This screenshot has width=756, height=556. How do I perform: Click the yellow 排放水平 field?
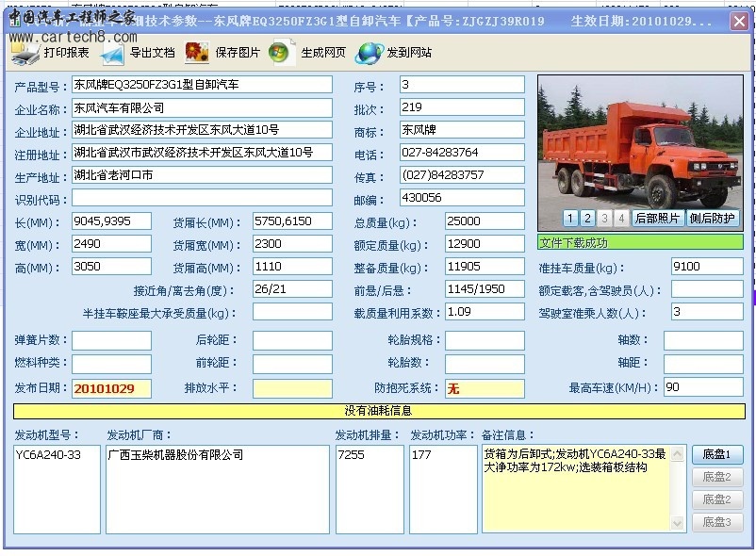(x=292, y=389)
